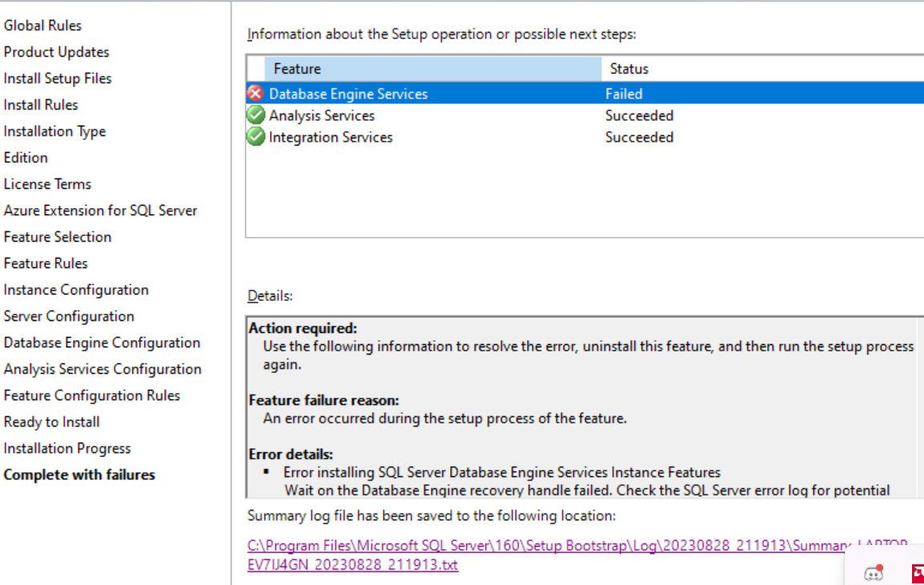Click the Discord icon in the tray overlay
The height and width of the screenshot is (585, 924).
pos(874,572)
